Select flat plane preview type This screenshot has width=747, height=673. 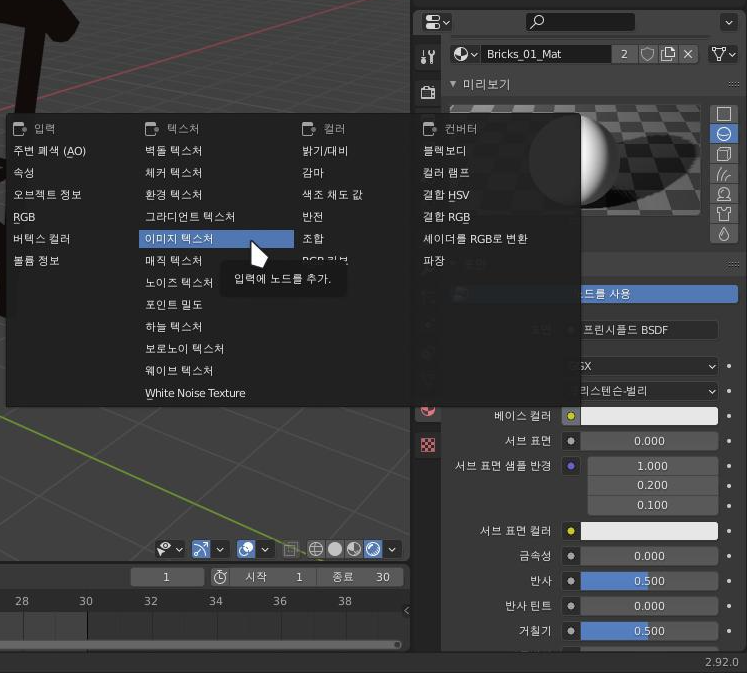click(x=724, y=114)
